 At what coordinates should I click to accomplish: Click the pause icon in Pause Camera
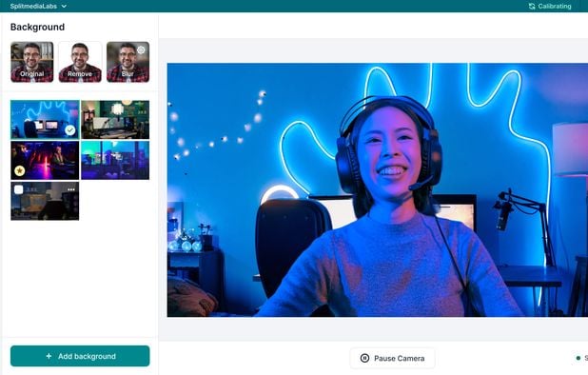click(x=364, y=358)
